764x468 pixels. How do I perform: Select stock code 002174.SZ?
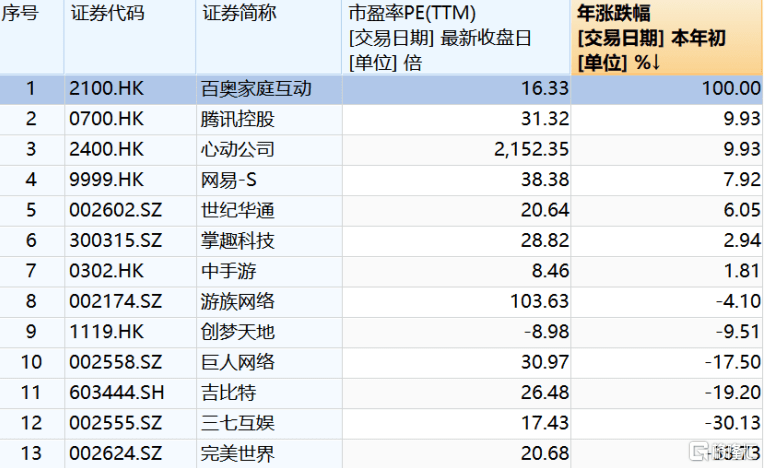click(x=115, y=301)
